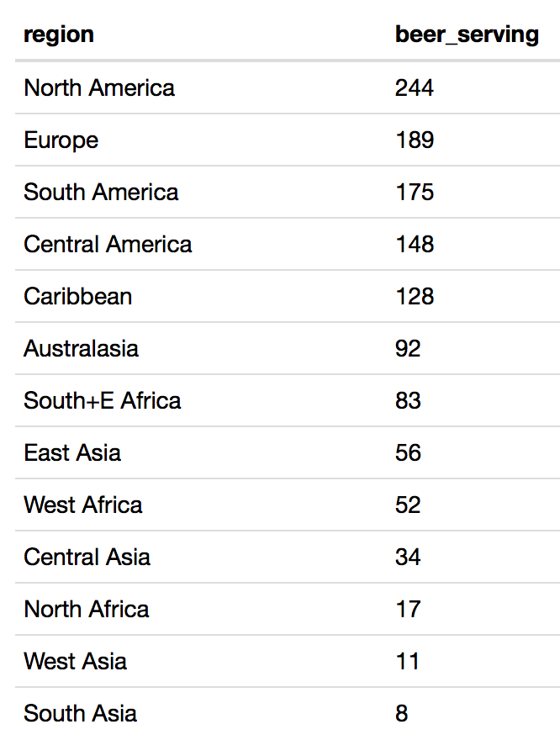Select the South Asia region cell
Image resolution: width=560 pixels, height=740 pixels.
[81, 713]
